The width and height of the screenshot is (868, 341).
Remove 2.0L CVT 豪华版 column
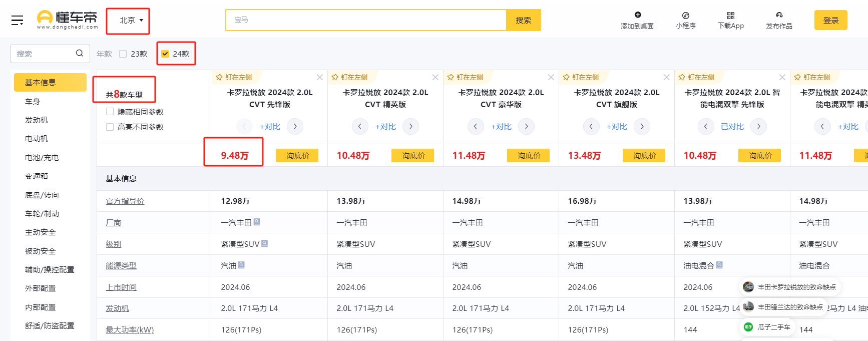(551, 77)
